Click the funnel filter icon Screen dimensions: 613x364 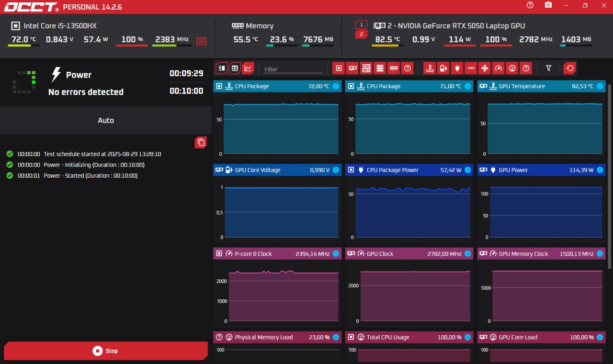(549, 68)
